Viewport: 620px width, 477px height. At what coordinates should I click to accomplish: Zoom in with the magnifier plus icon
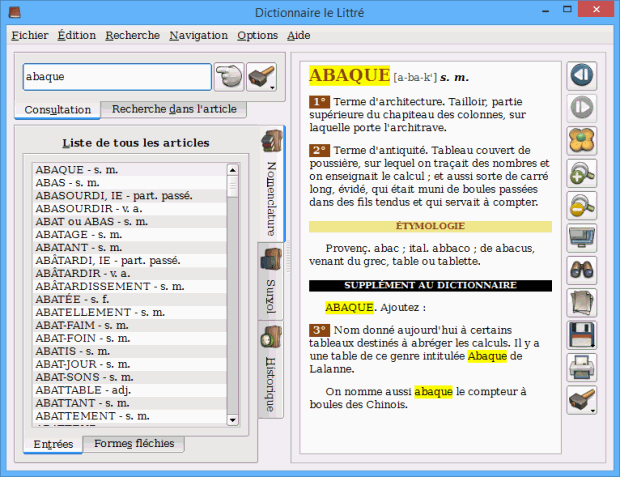pyautogui.click(x=582, y=173)
